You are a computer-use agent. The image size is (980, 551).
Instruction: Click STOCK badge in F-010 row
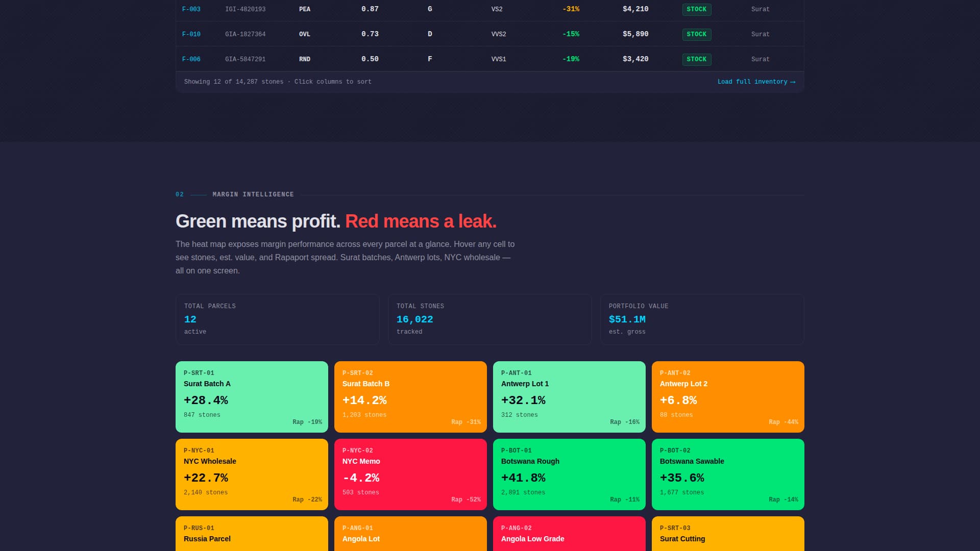click(x=696, y=34)
